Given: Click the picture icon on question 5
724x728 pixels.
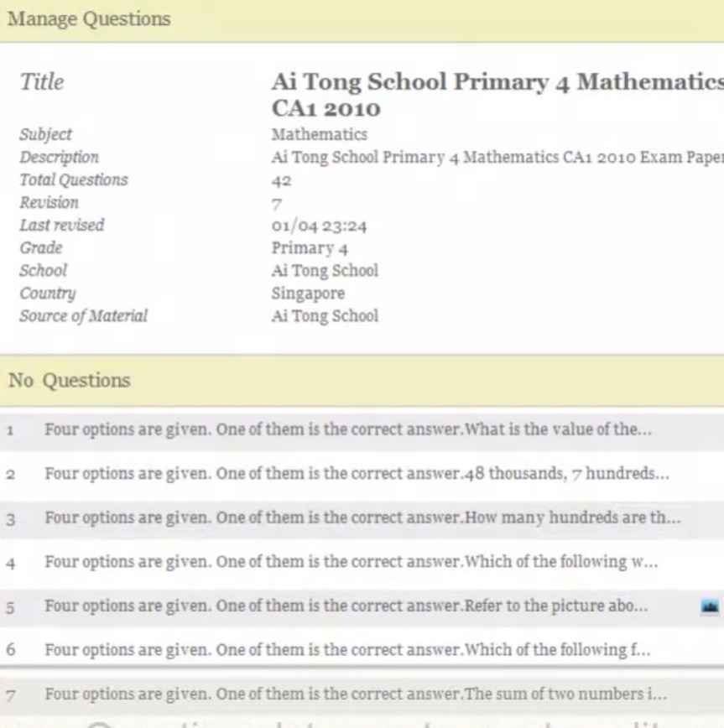Looking at the screenshot, I should (710, 606).
